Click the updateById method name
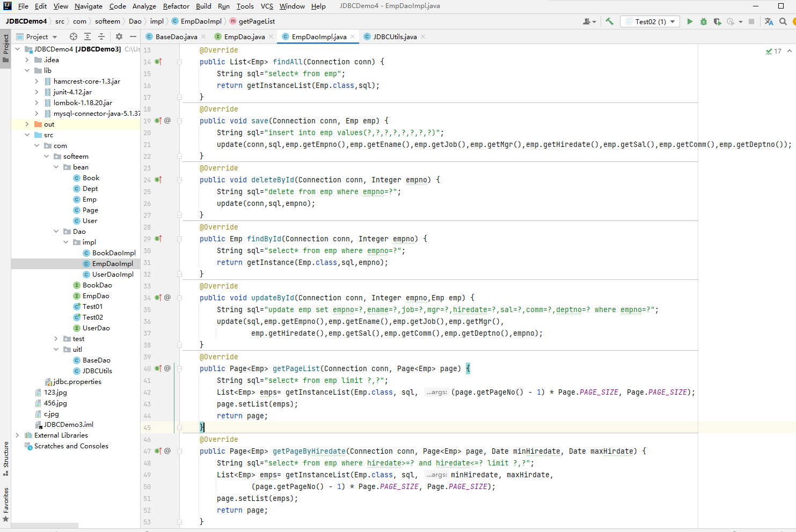796x532 pixels. pyautogui.click(x=272, y=298)
